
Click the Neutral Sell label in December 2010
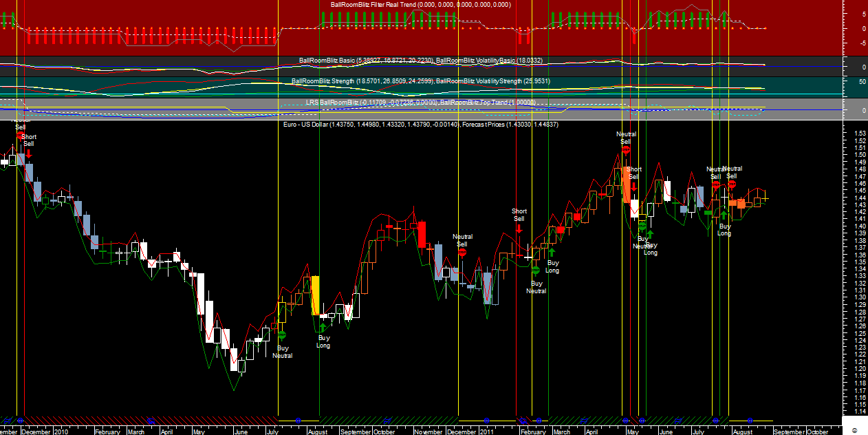pyautogui.click(x=462, y=240)
